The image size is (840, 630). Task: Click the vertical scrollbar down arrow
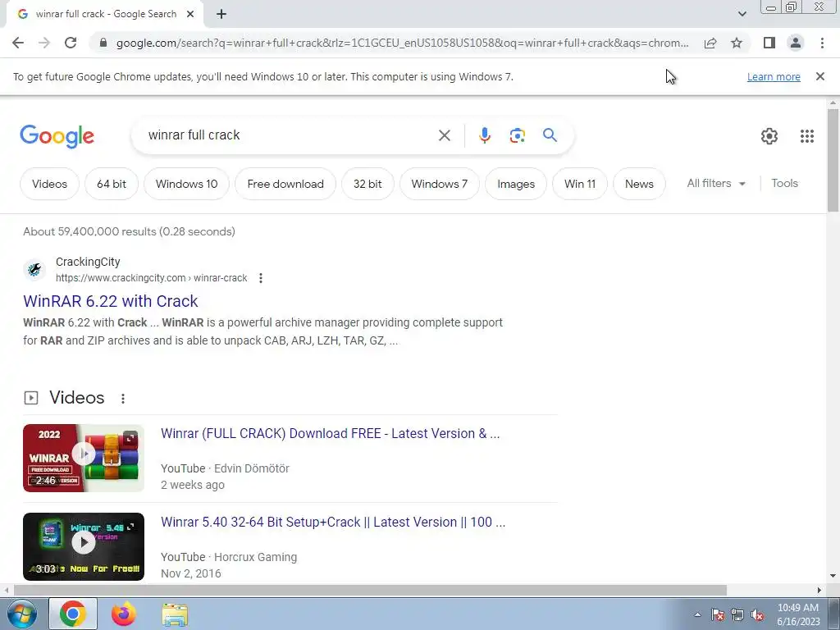(x=833, y=576)
